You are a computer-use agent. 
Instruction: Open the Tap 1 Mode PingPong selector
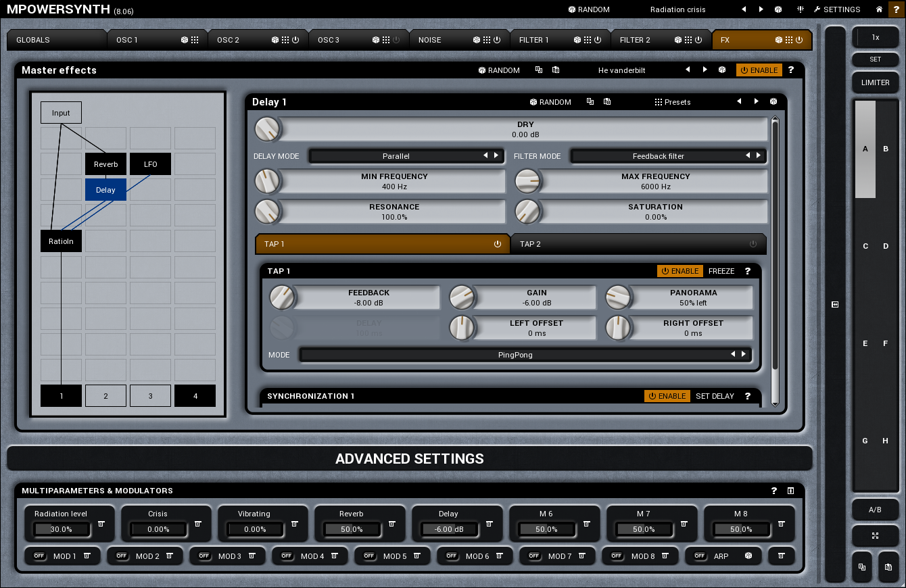click(x=515, y=355)
